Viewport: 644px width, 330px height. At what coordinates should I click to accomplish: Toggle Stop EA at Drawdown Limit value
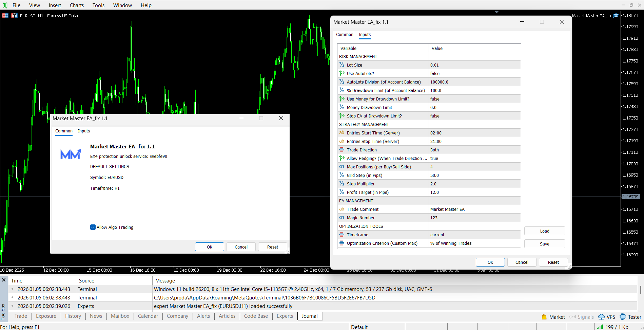474,116
